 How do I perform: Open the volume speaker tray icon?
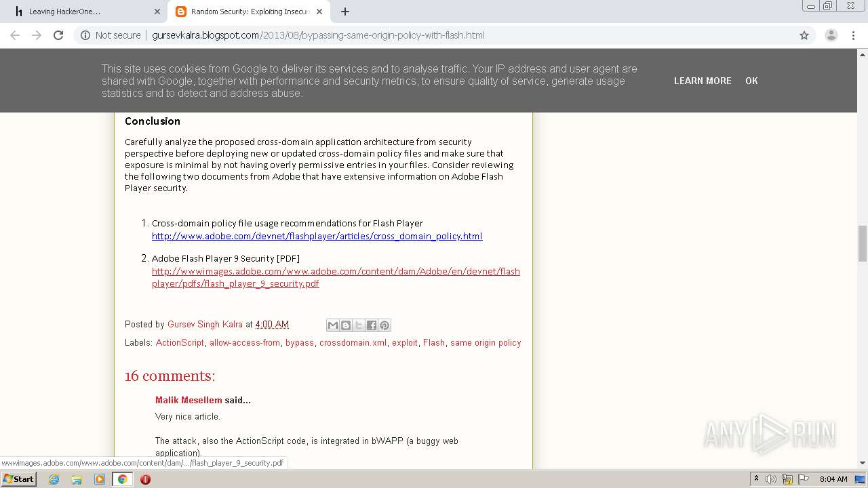click(771, 479)
